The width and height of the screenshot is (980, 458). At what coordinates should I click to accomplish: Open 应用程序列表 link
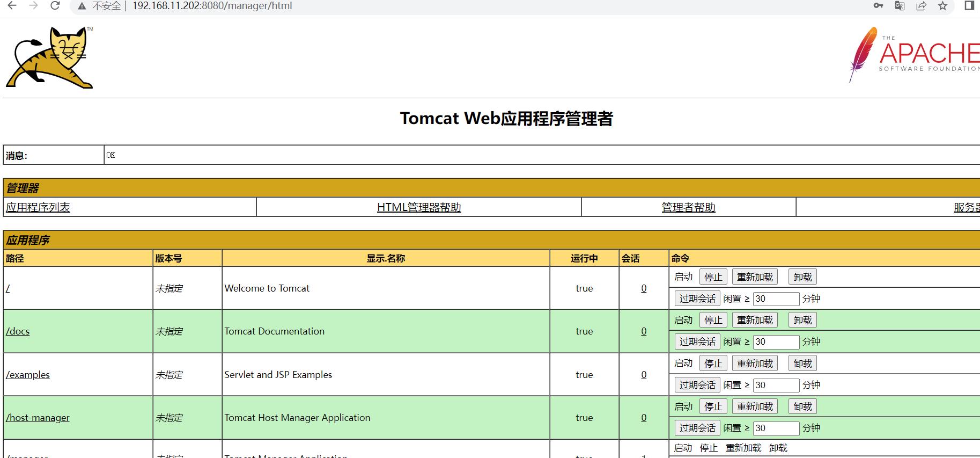(x=38, y=207)
